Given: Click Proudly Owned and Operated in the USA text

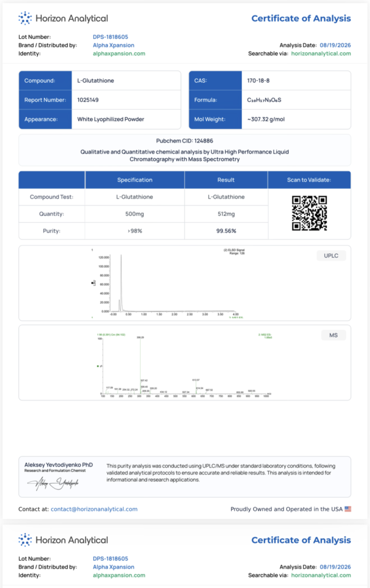Looking at the screenshot, I should click(286, 509).
